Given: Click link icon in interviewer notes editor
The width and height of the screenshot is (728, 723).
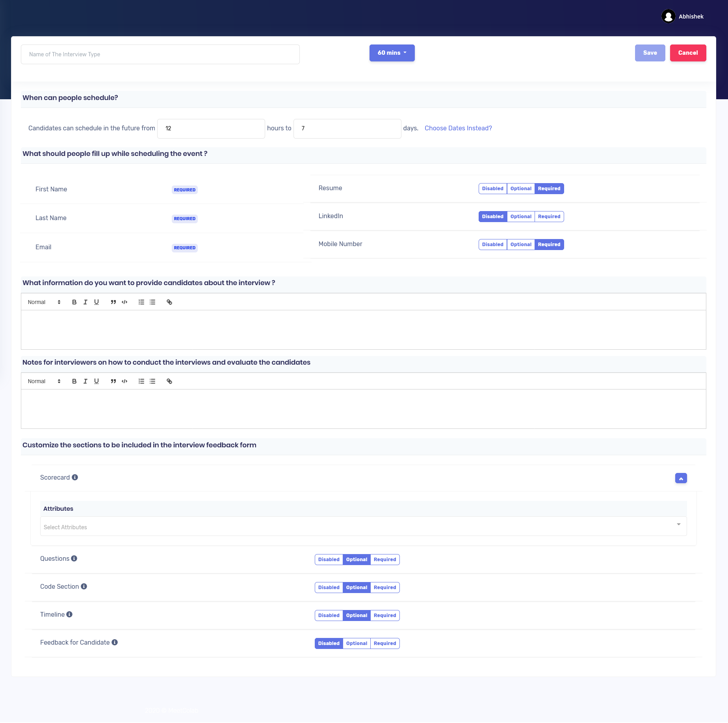Looking at the screenshot, I should pos(169,381).
